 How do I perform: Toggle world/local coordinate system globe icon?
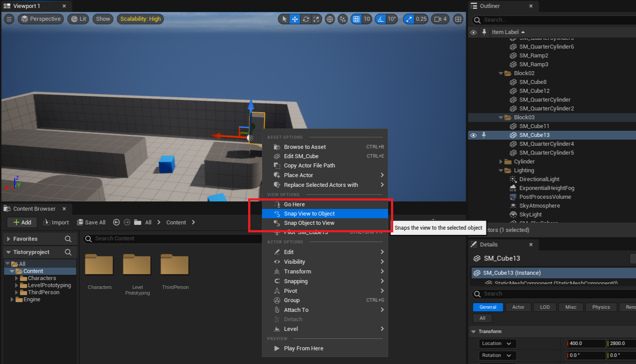(329, 19)
